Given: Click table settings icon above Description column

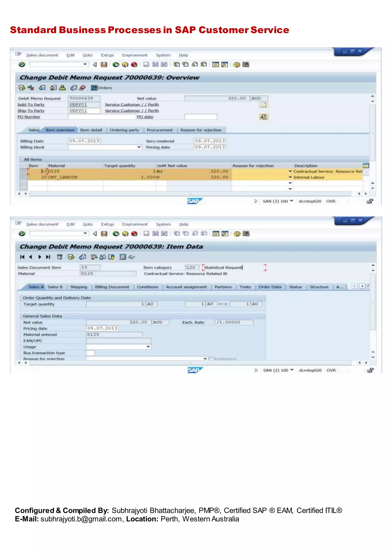Looking at the screenshot, I should pyautogui.click(x=366, y=166).
